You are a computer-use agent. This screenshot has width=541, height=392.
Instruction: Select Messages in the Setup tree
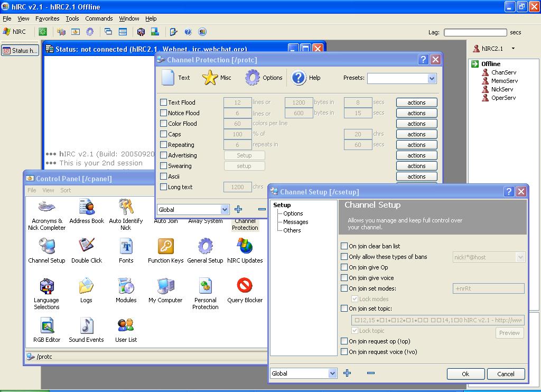tap(296, 222)
